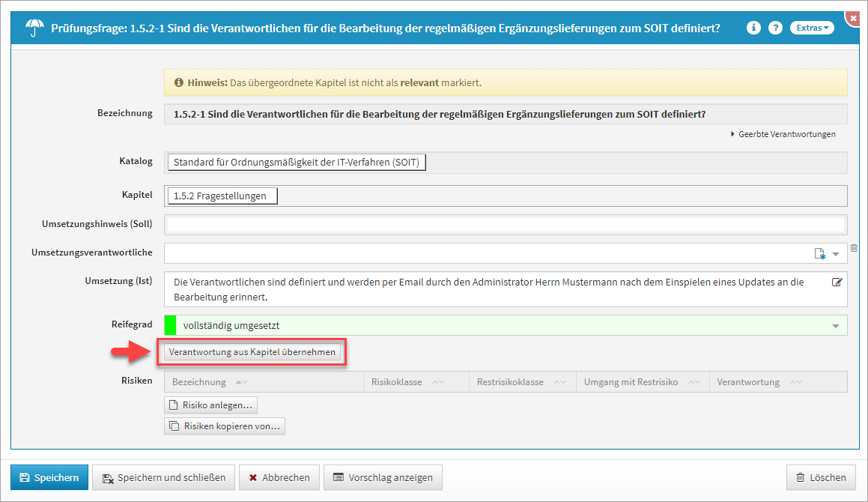Click the new document icon in Umsetzungsverantwortliche

point(819,254)
